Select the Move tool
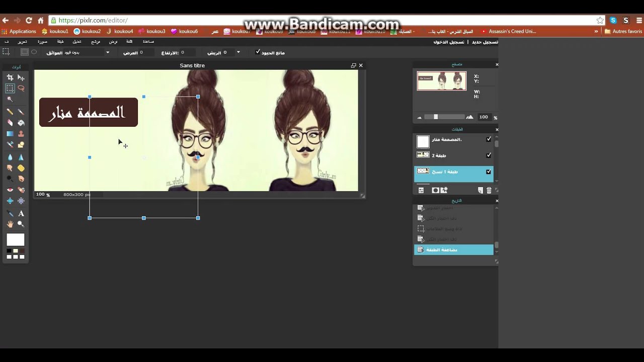644x362 pixels. (21, 77)
